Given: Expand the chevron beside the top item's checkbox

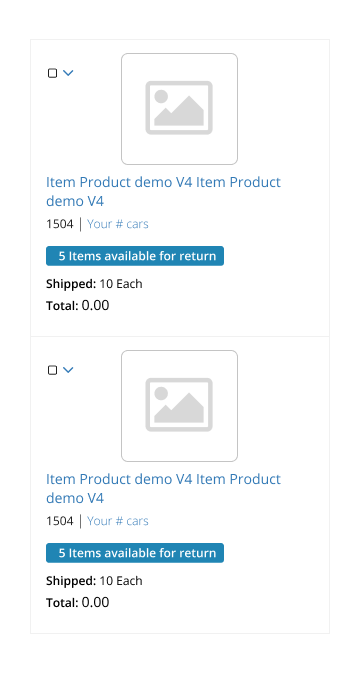Looking at the screenshot, I should coord(68,73).
